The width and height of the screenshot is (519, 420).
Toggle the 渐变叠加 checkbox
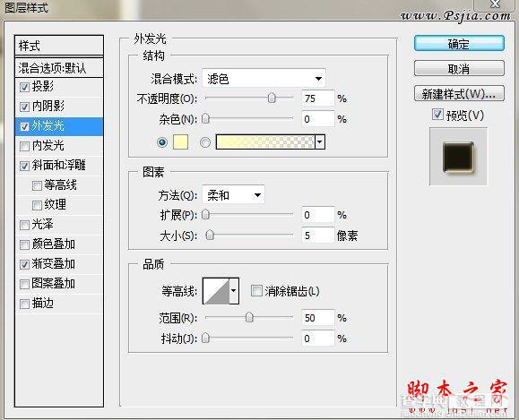tap(24, 264)
